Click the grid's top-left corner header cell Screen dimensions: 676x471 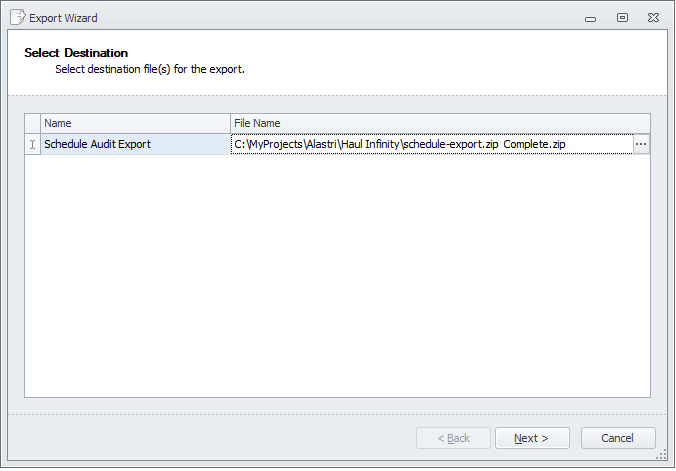(x=33, y=123)
